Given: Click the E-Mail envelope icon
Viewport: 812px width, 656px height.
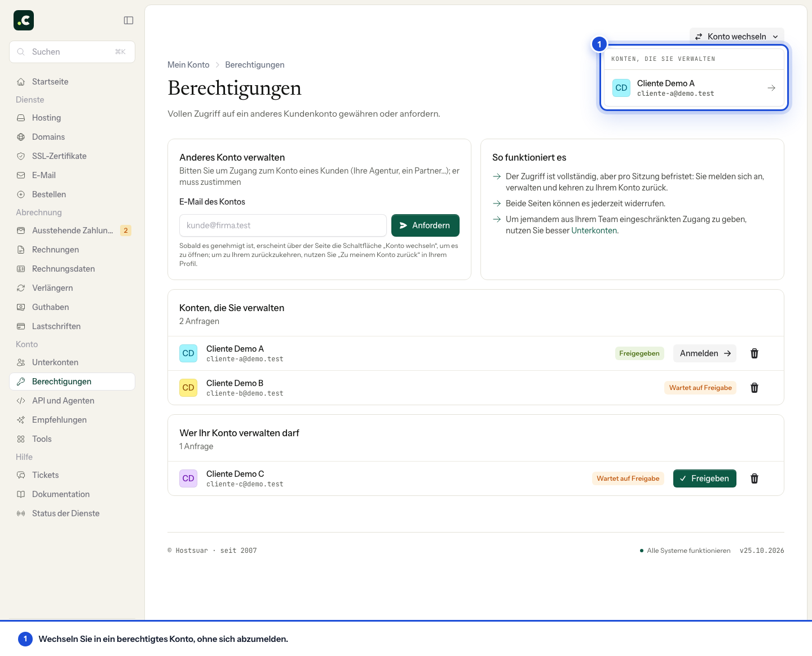Looking at the screenshot, I should pyautogui.click(x=21, y=175).
